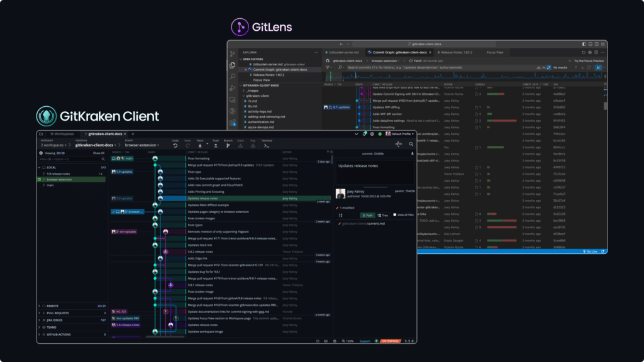Toggle the minimap chart button in GitLens
Image resolution: width=644 pixels, height=362 pixels.
point(599,67)
